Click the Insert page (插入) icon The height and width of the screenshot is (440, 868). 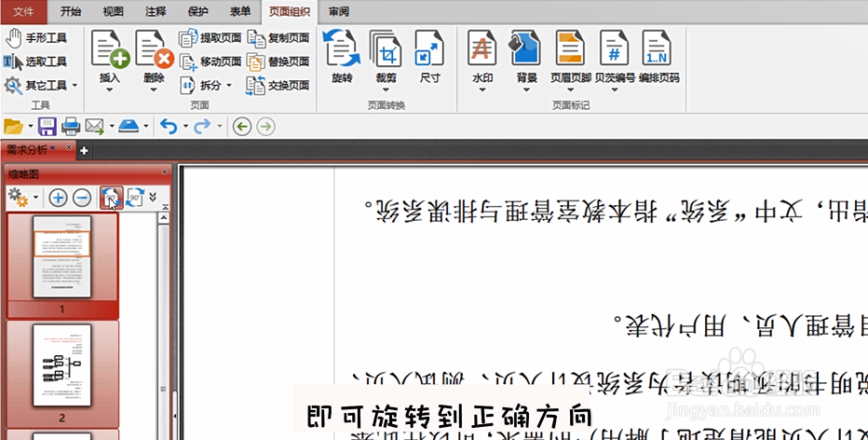pos(110,48)
